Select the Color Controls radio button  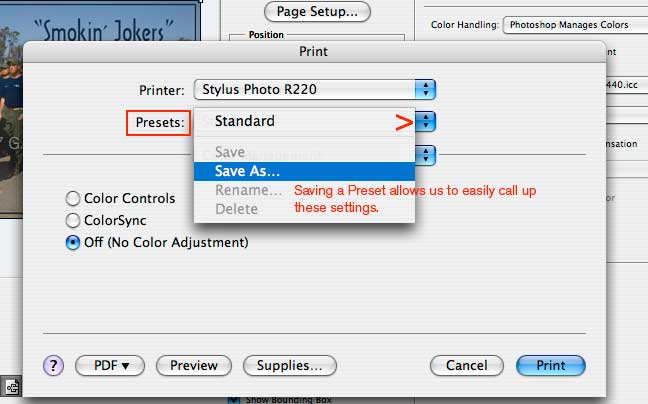(73, 198)
